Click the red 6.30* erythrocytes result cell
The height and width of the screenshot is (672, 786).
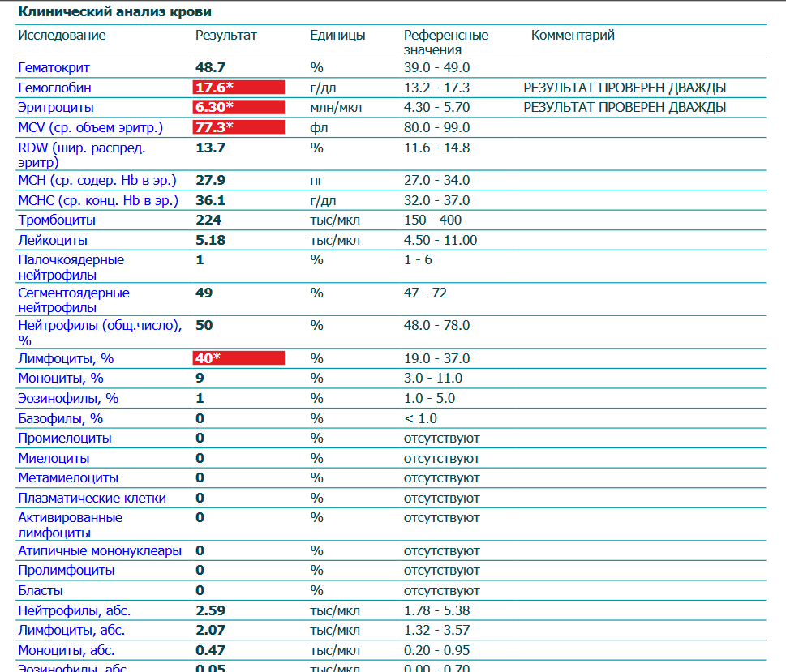coord(238,107)
